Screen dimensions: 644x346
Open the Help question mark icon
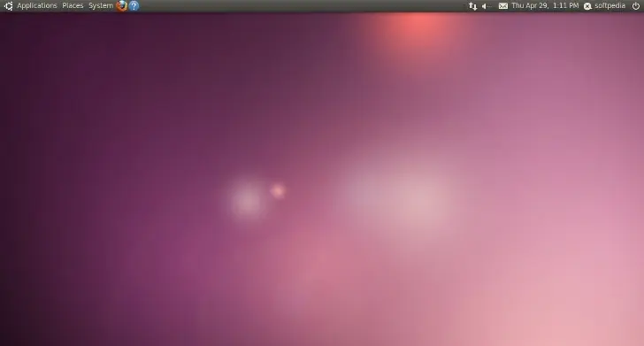(134, 6)
